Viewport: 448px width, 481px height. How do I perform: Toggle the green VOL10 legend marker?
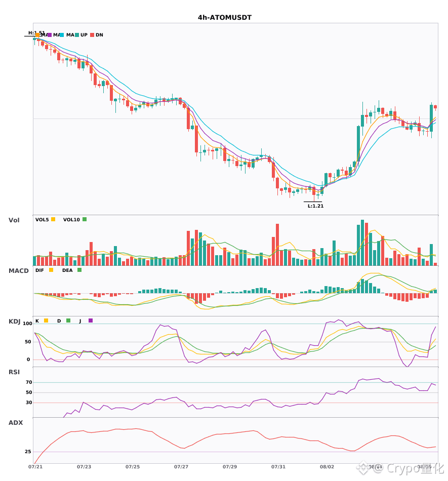(85, 219)
